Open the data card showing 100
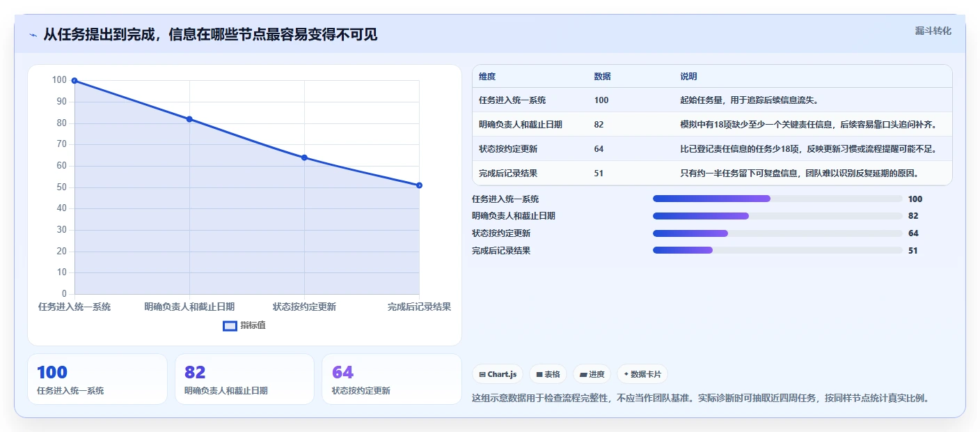This screenshot has height=432, width=980. 97,379
